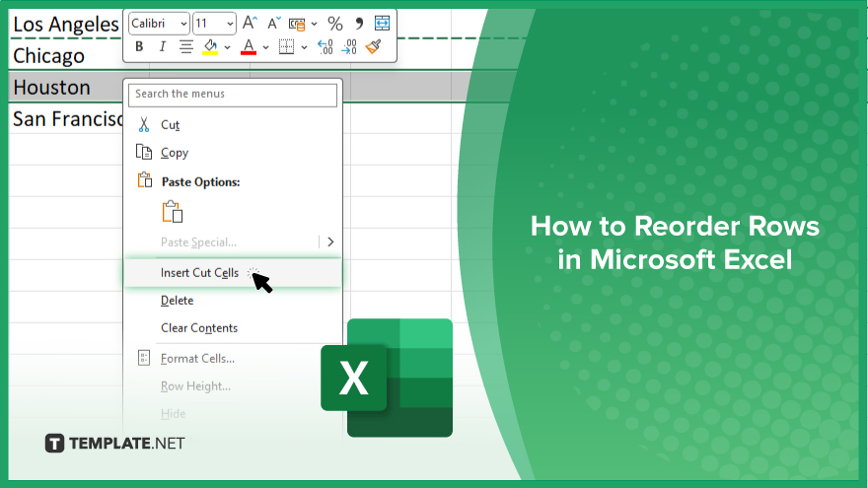Click the Paste Options clipboard icon
The width and height of the screenshot is (868, 488).
pos(144,179)
